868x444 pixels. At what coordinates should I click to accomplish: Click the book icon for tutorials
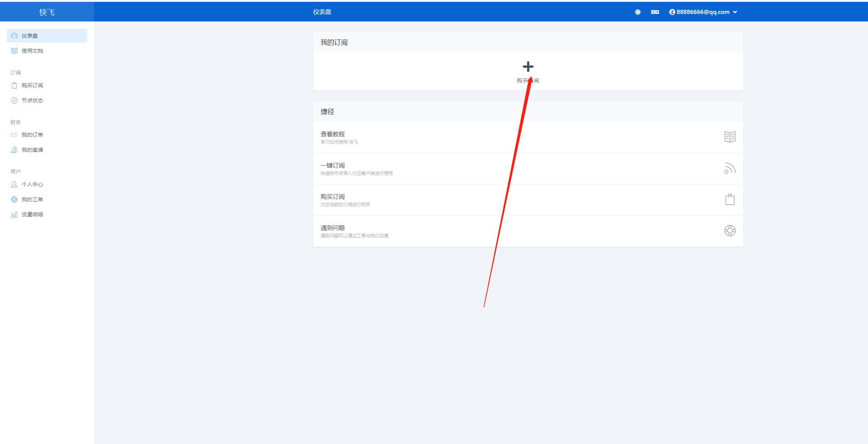click(x=730, y=137)
